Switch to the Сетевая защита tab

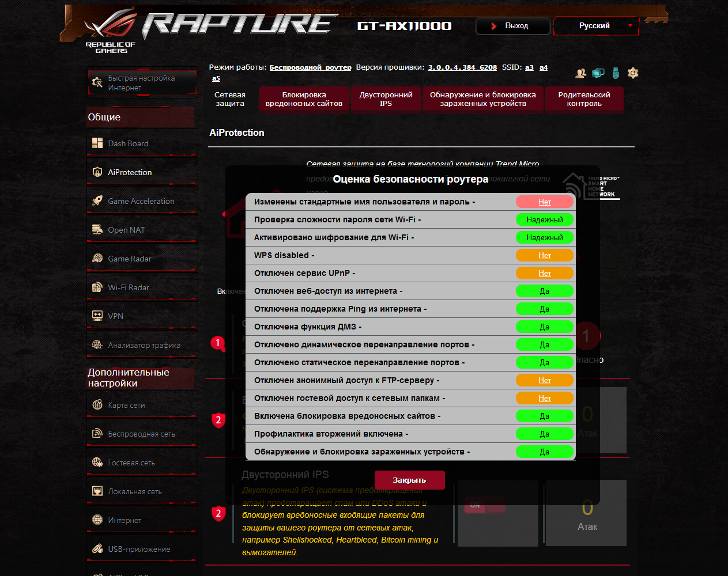230,99
